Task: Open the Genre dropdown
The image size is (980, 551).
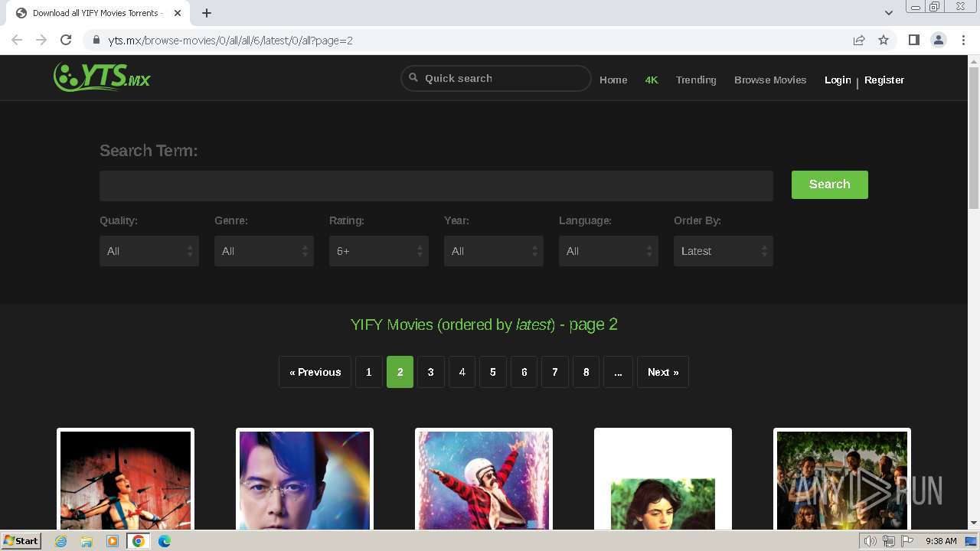Action: tap(264, 251)
